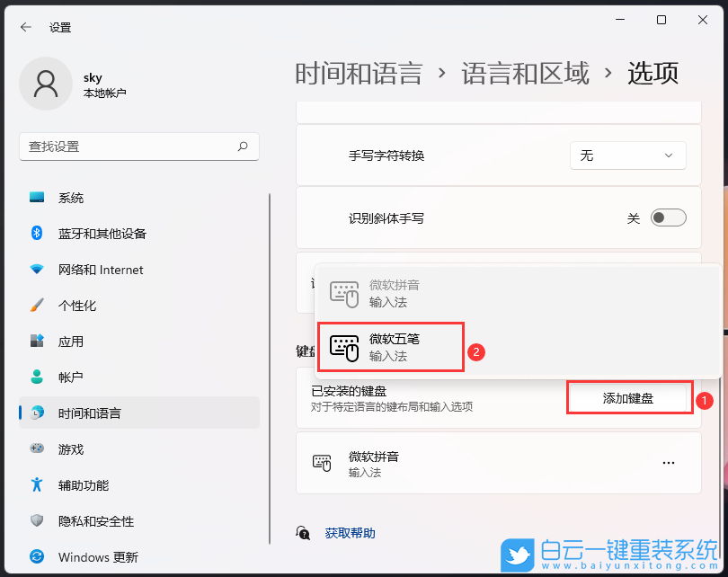Viewport: 728px width, 577px height.
Task: Click the 帐户 accounts icon
Action: (36, 377)
